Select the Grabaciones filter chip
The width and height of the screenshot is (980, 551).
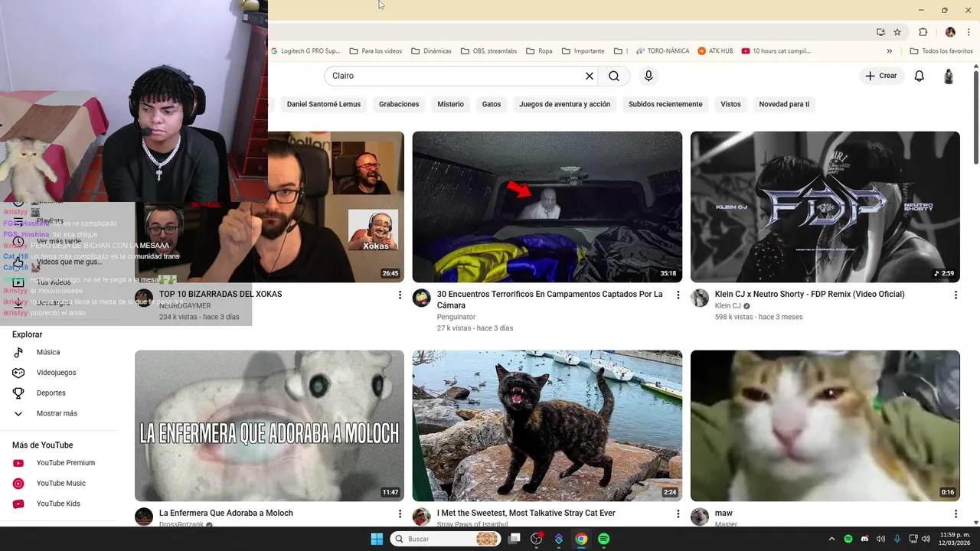click(x=399, y=104)
